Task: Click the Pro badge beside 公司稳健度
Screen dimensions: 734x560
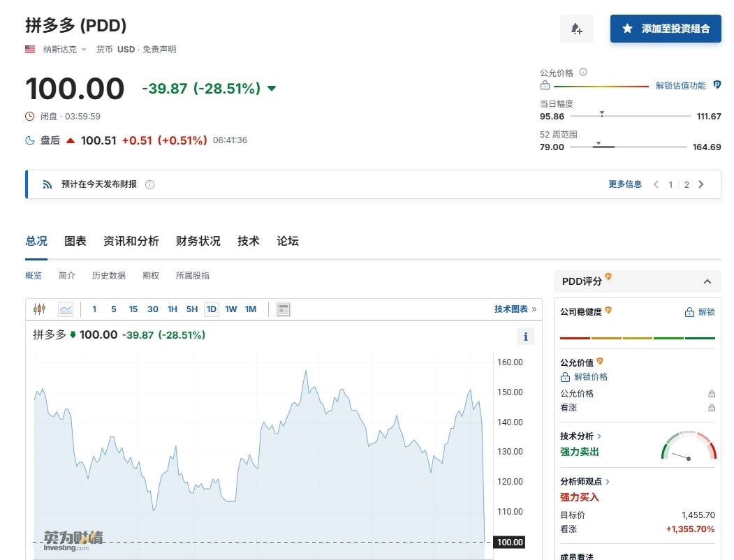Action: 608,310
